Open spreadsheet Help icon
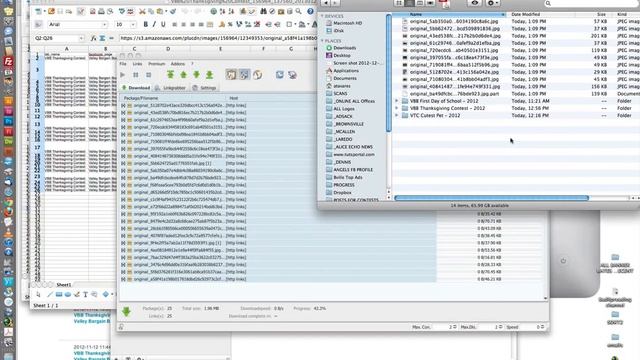Viewport: 640px width, 360px height. 310,11
